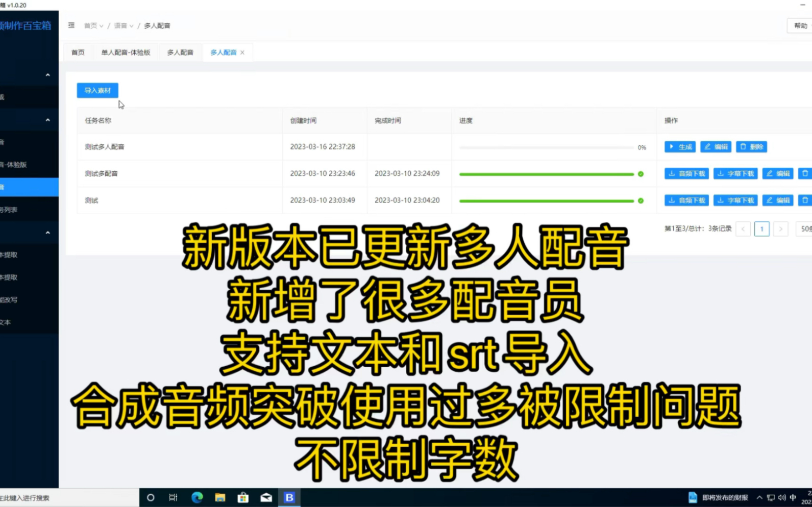Click the trash icon in the 23:03:49 row
Screen dimensions: 812x507
[805, 200]
